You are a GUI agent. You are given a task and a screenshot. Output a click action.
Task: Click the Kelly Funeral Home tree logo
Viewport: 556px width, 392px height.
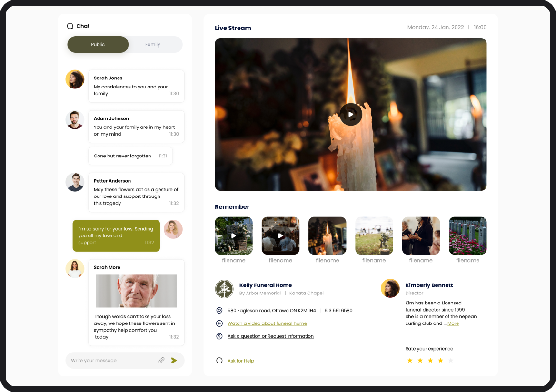224,289
